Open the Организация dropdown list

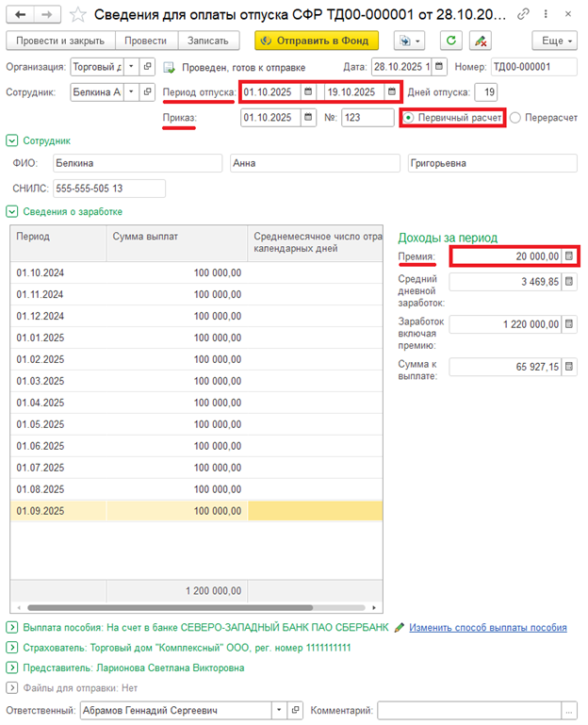[131, 67]
